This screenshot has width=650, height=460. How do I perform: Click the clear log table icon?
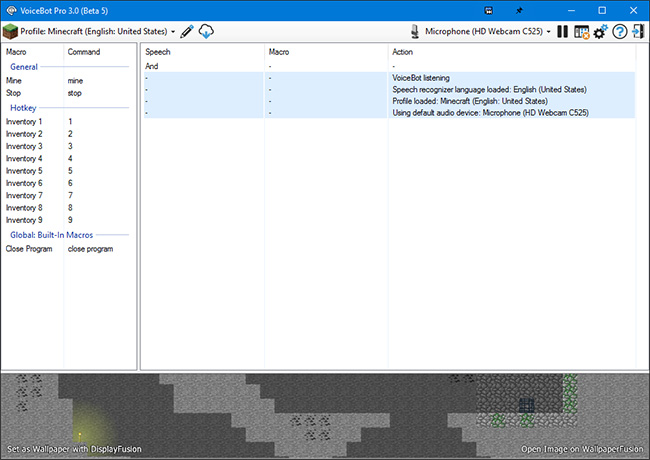coord(582,31)
